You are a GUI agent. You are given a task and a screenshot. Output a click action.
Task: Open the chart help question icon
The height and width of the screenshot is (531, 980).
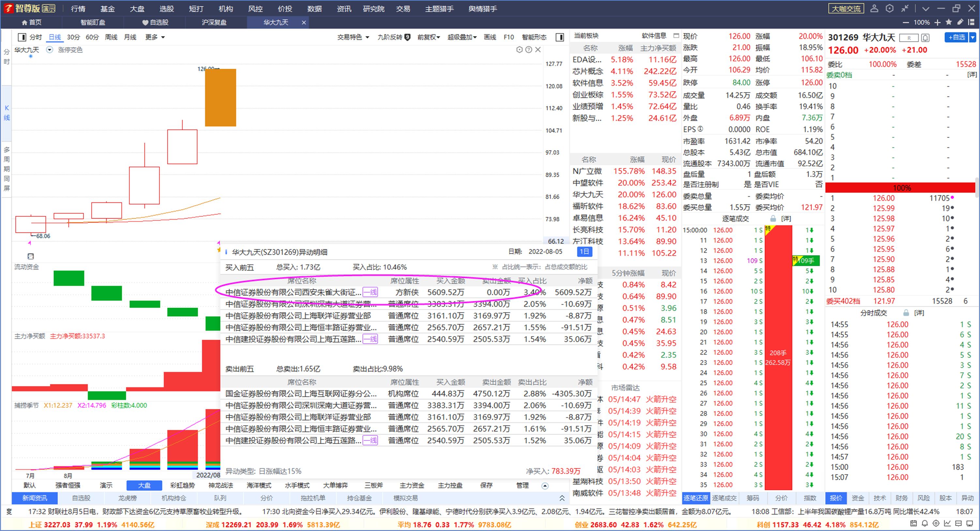click(528, 50)
